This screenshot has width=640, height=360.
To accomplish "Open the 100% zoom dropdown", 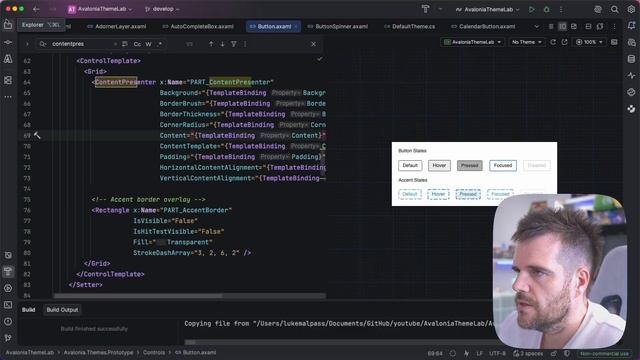I will (x=589, y=42).
